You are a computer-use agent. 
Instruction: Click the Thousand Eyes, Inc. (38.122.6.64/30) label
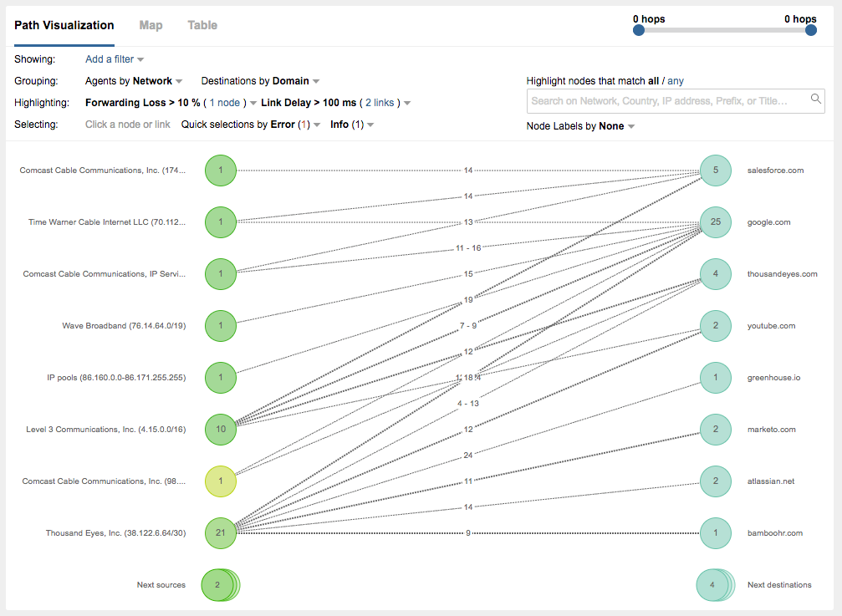pos(115,532)
